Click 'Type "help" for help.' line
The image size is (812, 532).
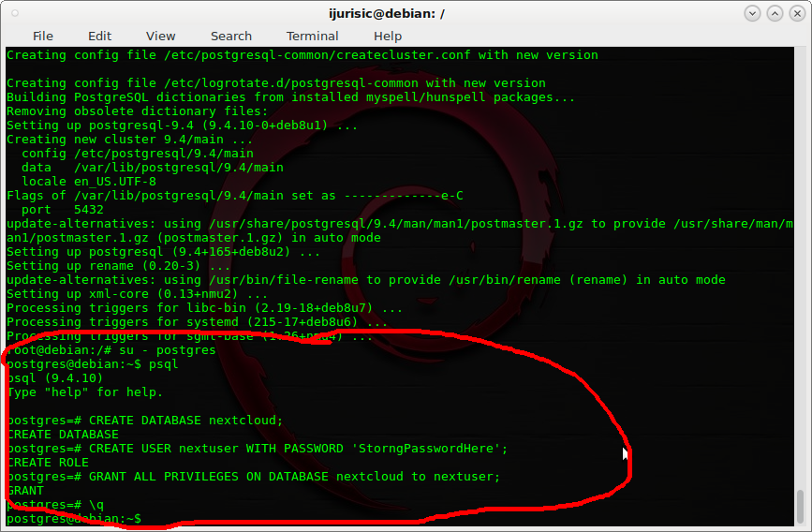point(85,392)
